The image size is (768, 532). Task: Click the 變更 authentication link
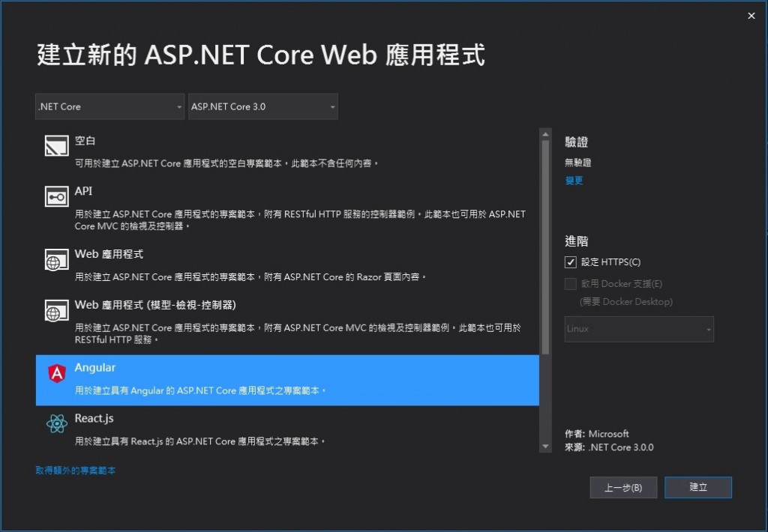point(574,181)
